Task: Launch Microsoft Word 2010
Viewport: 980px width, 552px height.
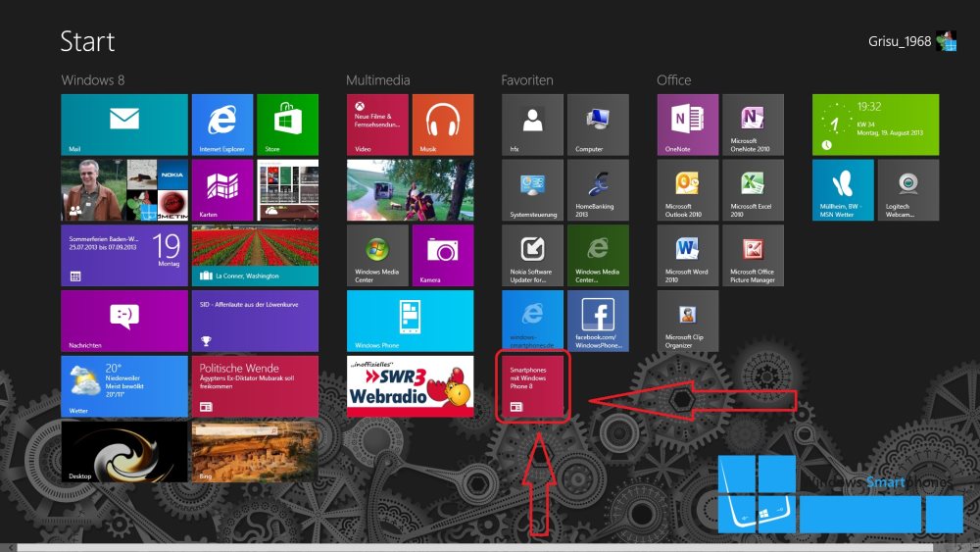Action: click(x=688, y=256)
